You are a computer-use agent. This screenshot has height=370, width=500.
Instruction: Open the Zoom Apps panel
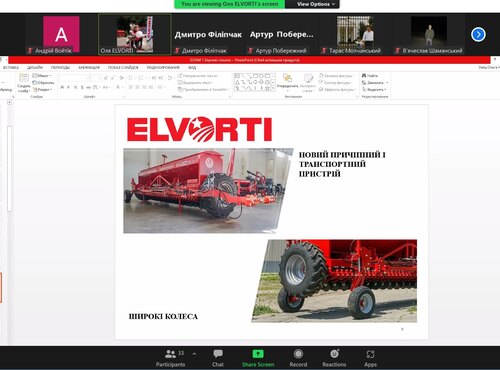370,354
